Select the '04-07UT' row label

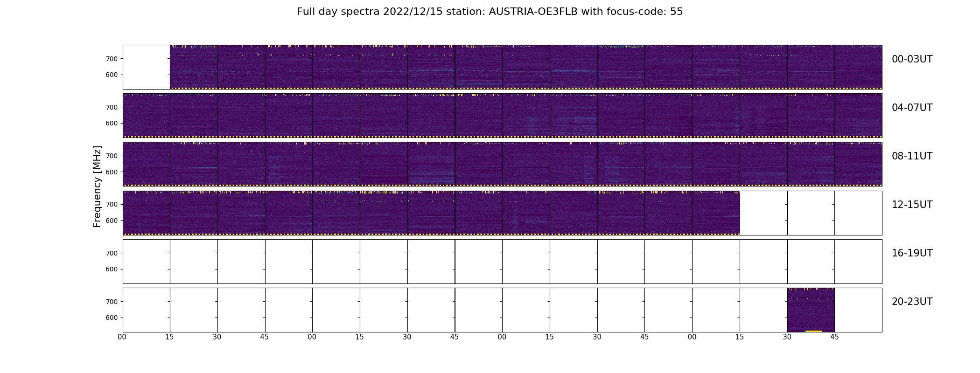point(912,108)
